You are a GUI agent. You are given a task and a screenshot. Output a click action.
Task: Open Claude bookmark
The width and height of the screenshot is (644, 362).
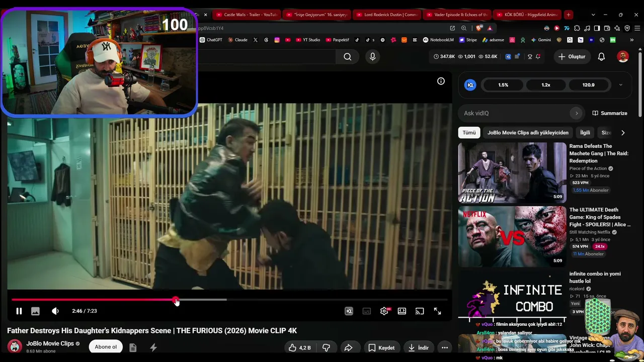click(x=237, y=40)
